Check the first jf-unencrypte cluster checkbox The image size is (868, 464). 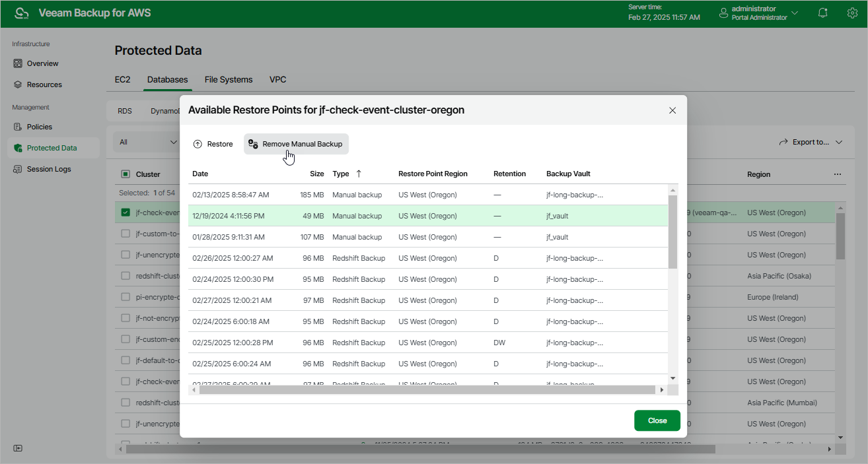126,255
